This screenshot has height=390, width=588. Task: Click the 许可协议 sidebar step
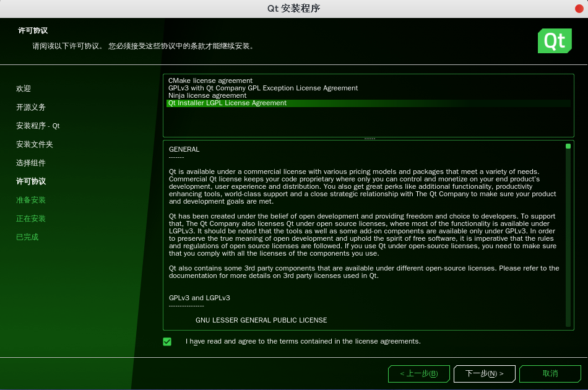(31, 181)
